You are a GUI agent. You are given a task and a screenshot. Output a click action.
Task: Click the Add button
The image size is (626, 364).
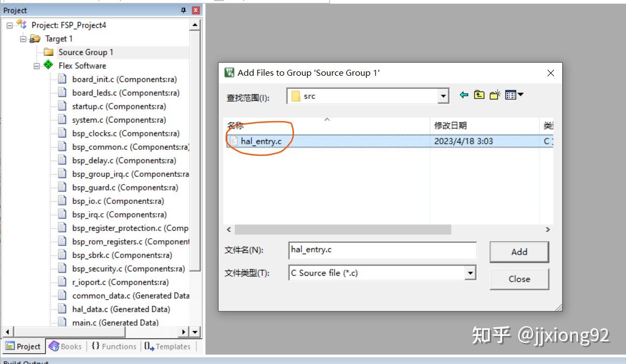pyautogui.click(x=518, y=252)
